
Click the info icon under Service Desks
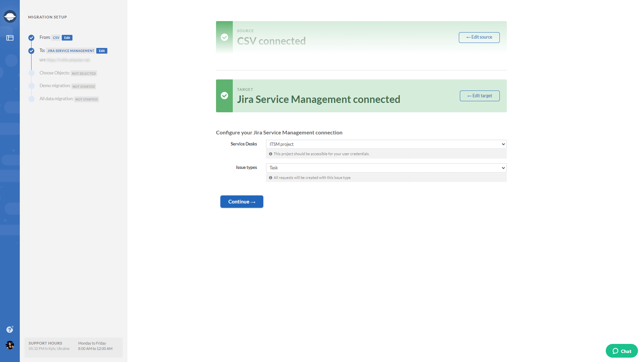(270, 154)
